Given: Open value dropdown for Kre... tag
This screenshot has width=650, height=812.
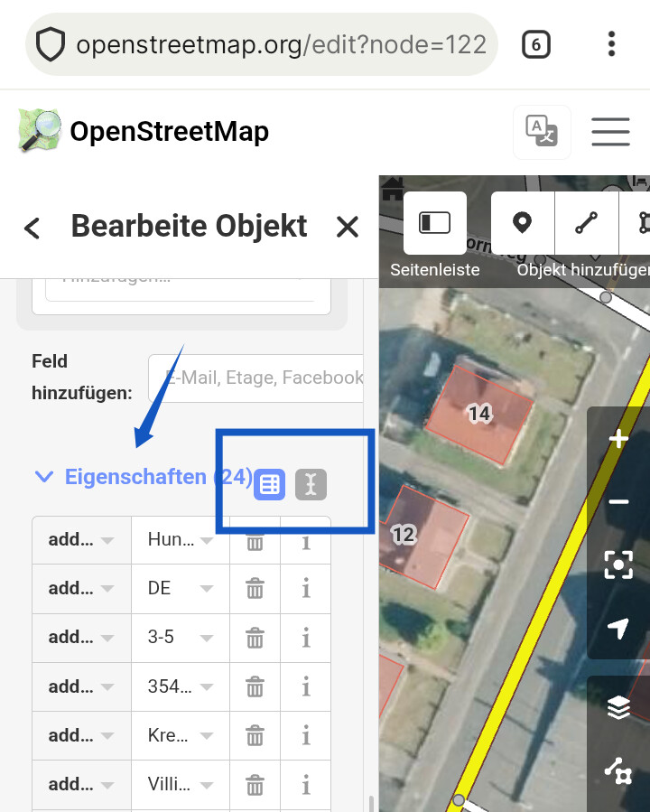Looking at the screenshot, I should pyautogui.click(x=207, y=736).
